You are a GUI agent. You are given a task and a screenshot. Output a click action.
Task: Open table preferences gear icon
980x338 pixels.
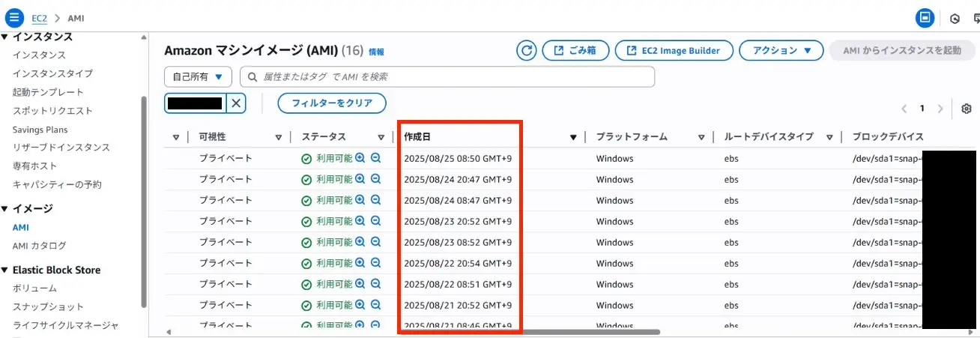coord(967,109)
